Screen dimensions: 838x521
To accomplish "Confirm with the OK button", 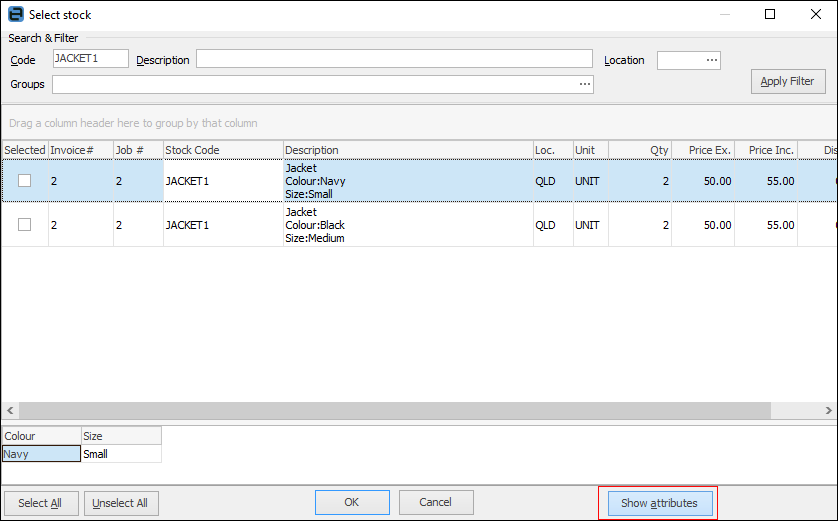I will coord(352,502).
